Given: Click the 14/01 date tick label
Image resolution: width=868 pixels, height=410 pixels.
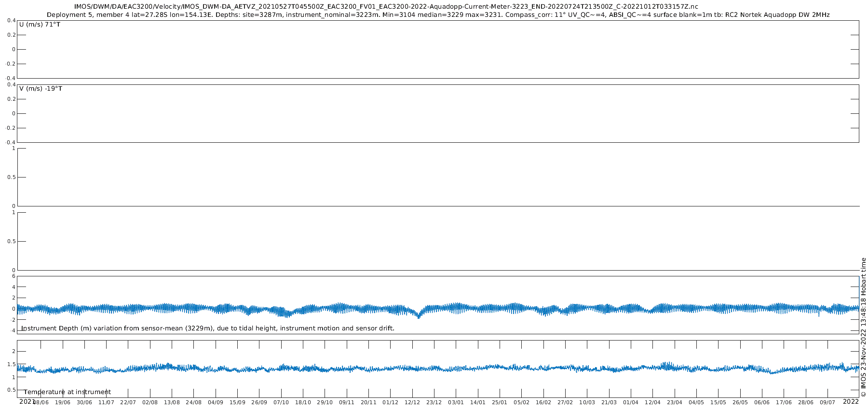Looking at the screenshot, I should click(478, 402).
